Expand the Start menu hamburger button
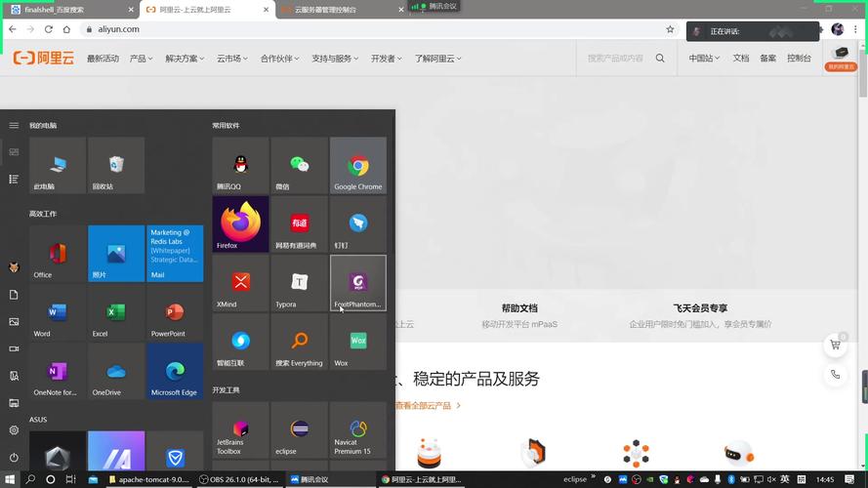The height and width of the screenshot is (488, 868). click(x=14, y=126)
